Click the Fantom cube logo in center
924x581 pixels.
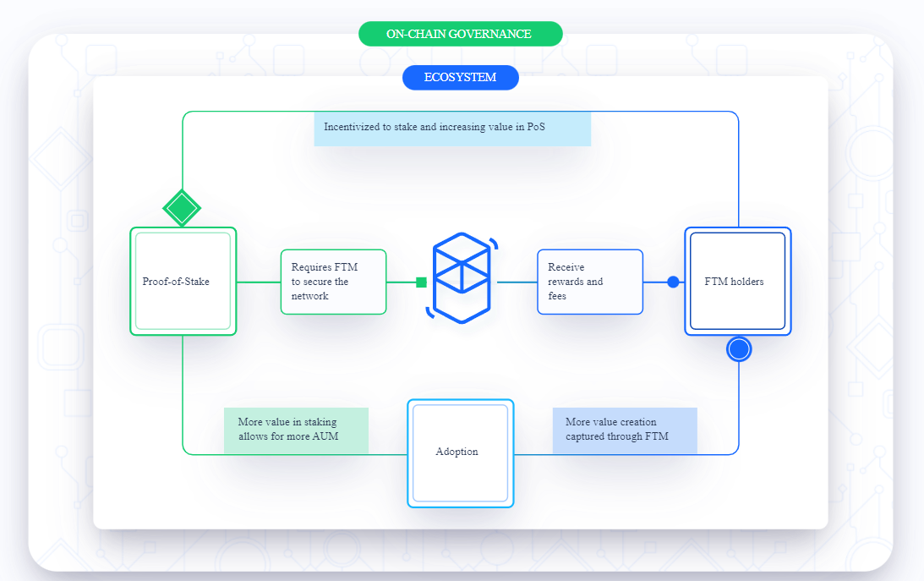[x=462, y=277]
